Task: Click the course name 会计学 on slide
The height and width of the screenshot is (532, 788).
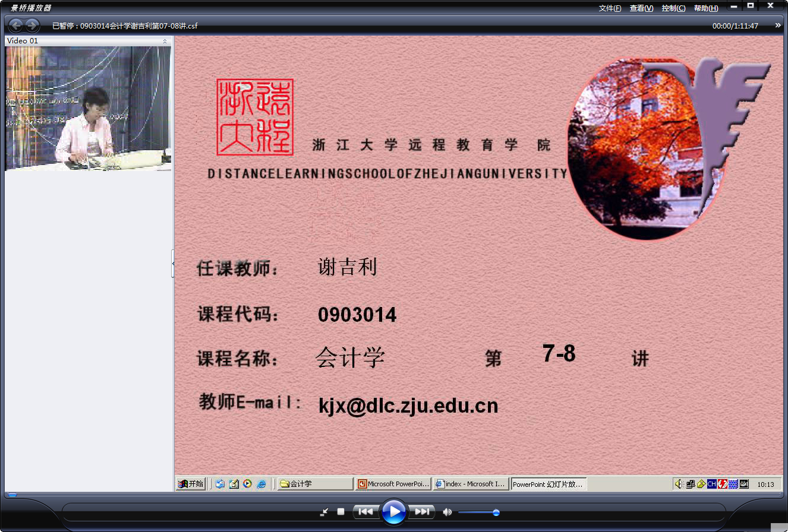Action: point(350,357)
